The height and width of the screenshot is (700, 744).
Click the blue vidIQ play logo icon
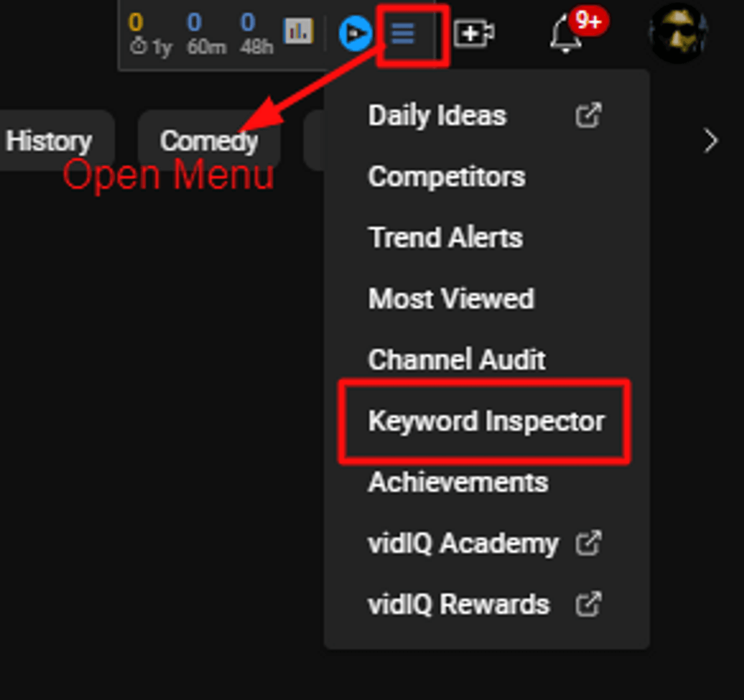354,34
